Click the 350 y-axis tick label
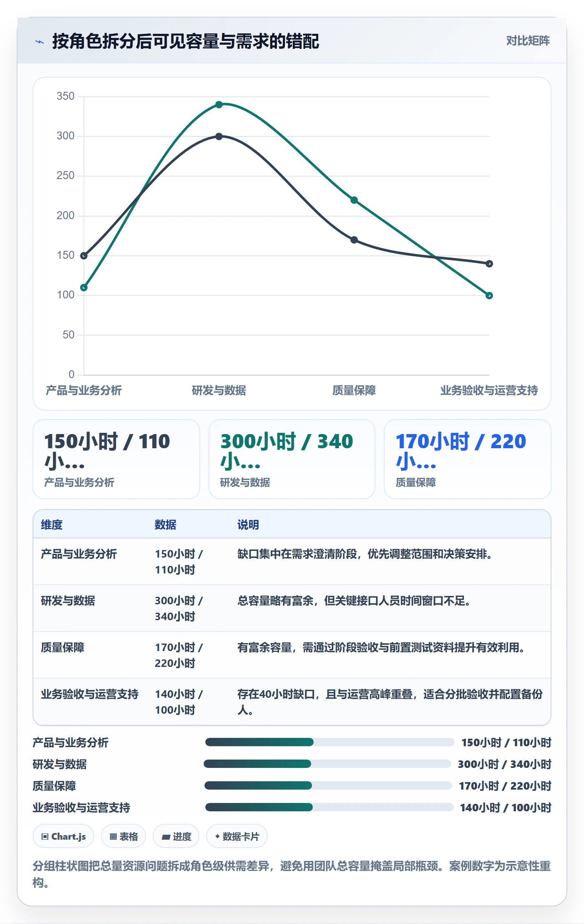The height and width of the screenshot is (924, 584). point(65,96)
